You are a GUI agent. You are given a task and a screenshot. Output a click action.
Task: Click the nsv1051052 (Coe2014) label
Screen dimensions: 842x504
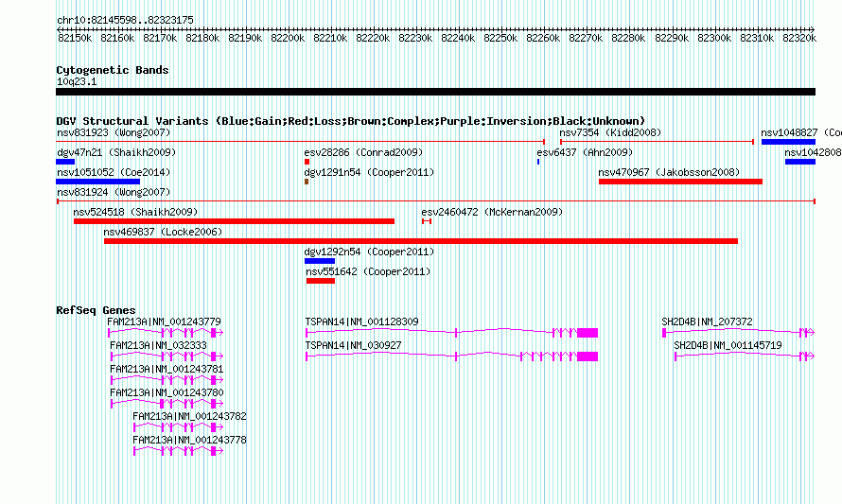(x=114, y=172)
